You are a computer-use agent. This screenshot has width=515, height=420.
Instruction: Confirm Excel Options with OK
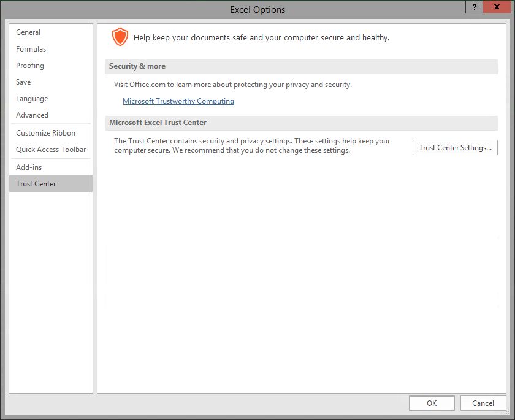432,403
